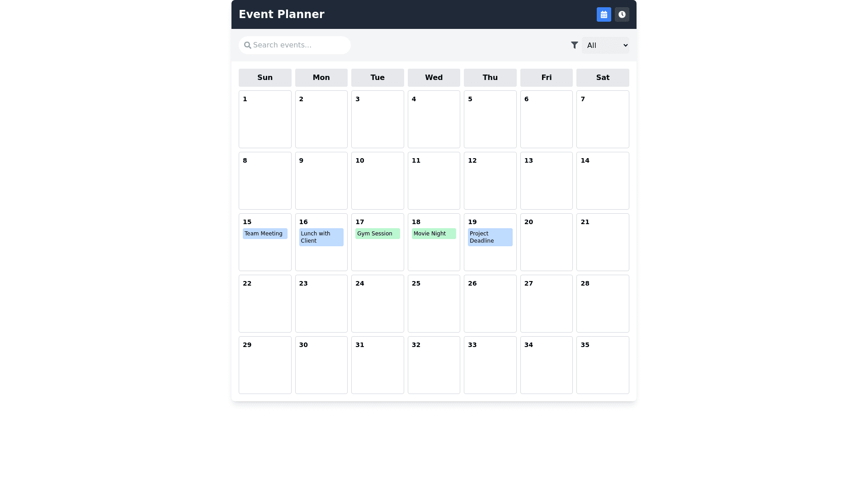868x488 pixels.
Task: Click the Sat weekday header
Action: point(603,78)
